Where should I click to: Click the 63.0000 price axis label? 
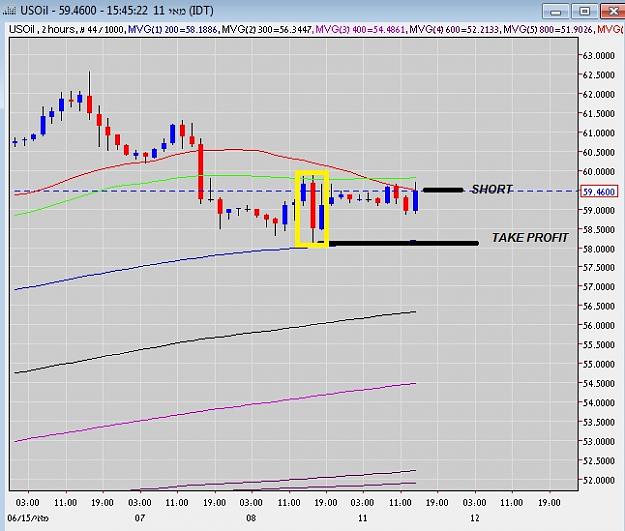(599, 56)
